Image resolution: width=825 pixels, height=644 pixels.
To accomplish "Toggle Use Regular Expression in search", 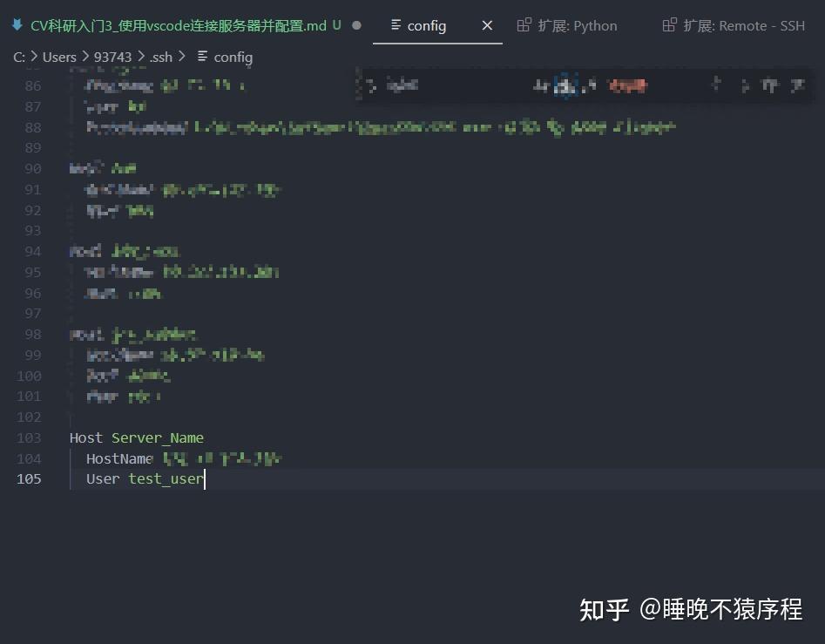I will point(590,85).
